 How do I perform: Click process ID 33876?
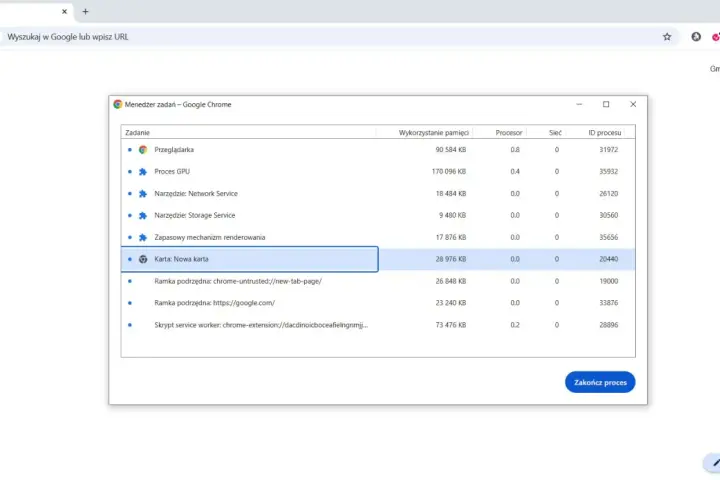(608, 303)
